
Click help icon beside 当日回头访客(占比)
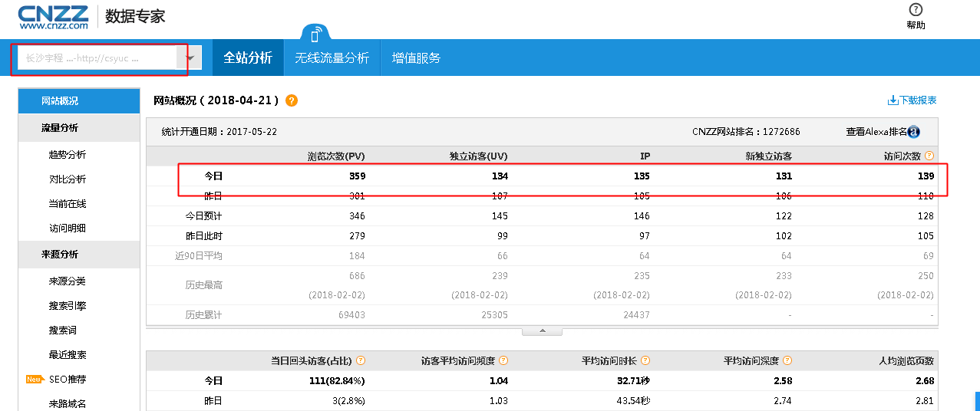(361, 360)
